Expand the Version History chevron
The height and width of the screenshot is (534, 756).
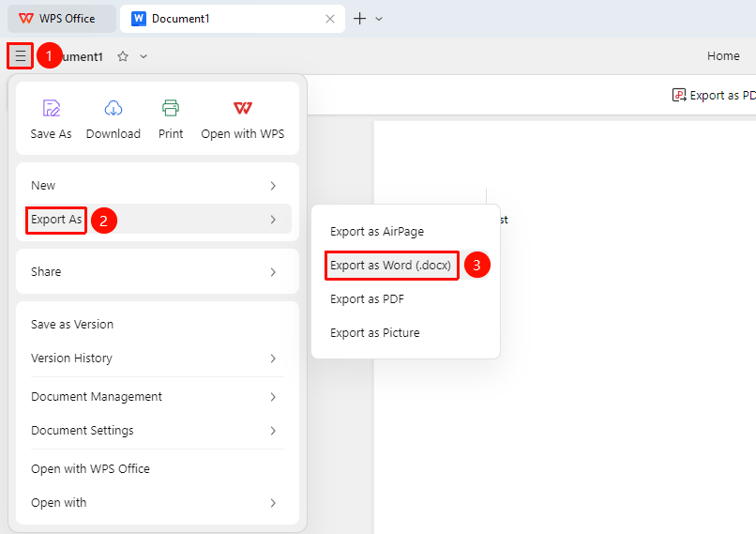(x=273, y=359)
